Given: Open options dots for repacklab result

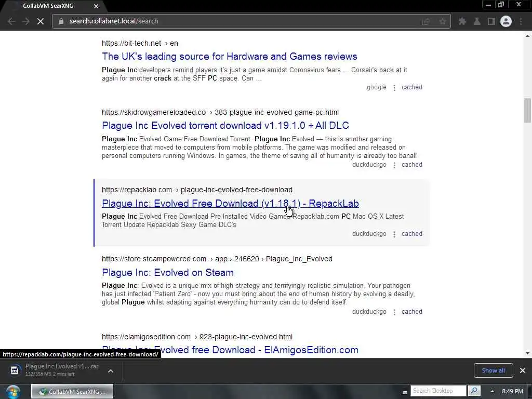Looking at the screenshot, I should tap(394, 234).
